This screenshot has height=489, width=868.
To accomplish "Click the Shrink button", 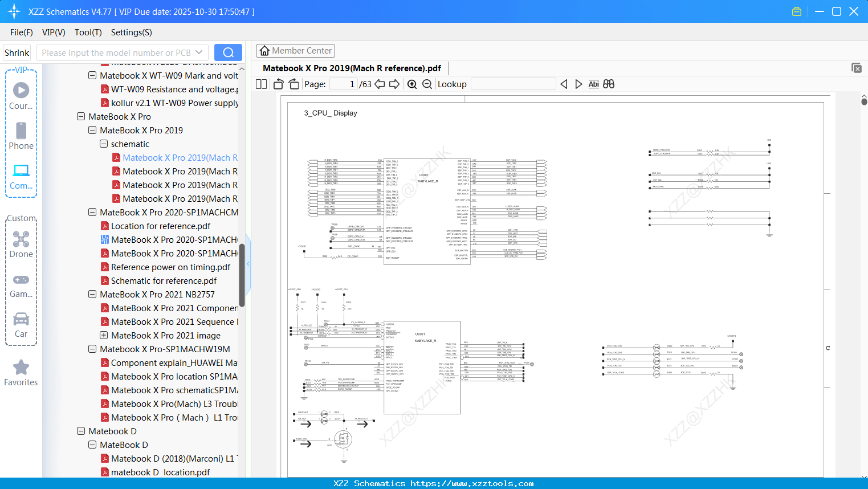I will click(17, 52).
